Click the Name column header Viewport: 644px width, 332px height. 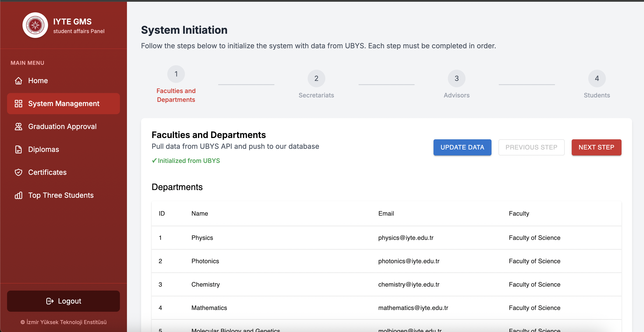pyautogui.click(x=200, y=213)
